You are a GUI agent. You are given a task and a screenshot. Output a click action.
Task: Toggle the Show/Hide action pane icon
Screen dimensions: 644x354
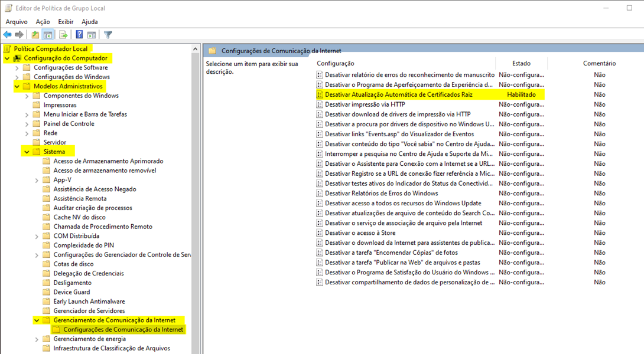(x=92, y=35)
